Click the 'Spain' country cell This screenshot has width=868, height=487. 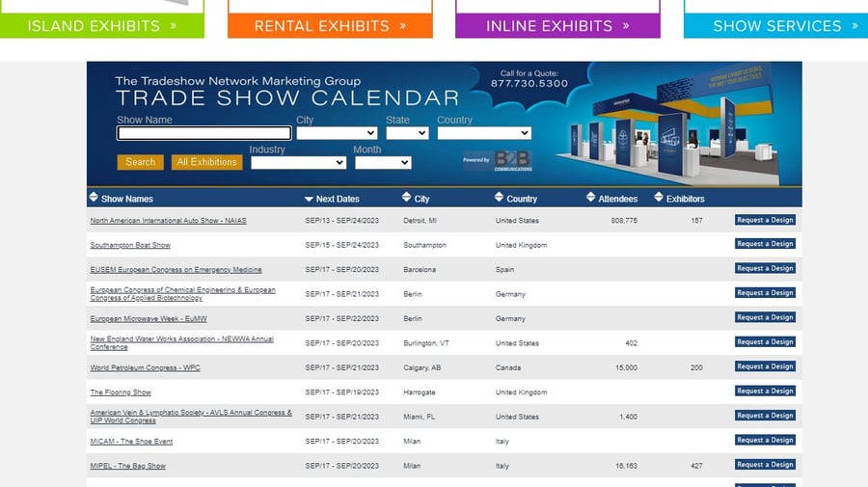(x=504, y=269)
